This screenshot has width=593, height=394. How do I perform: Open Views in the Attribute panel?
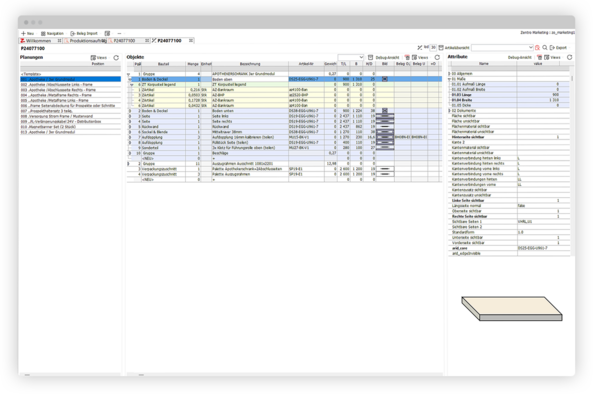(553, 57)
